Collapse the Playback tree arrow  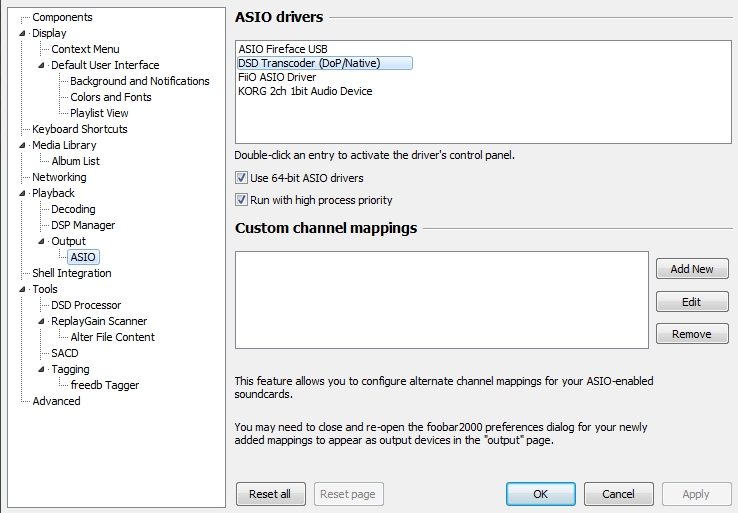(22, 193)
